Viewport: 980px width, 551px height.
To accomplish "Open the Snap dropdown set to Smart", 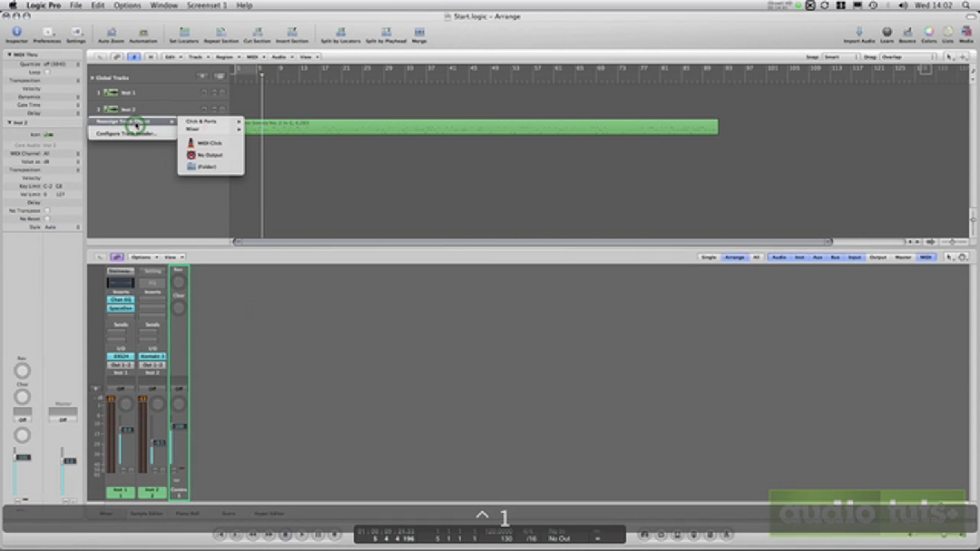I will [x=841, y=57].
